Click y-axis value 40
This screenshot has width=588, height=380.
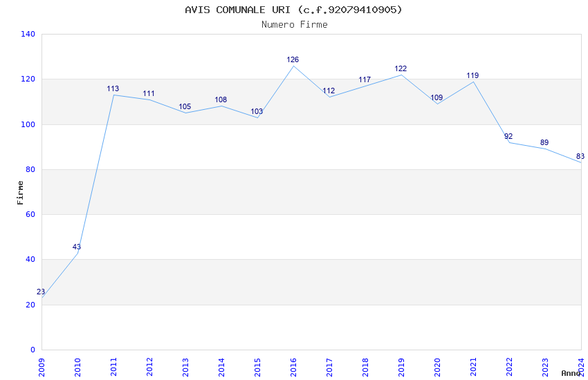30,260
